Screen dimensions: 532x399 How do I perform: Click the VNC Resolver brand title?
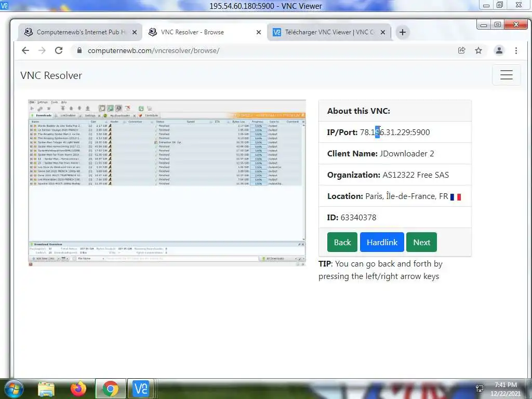pos(51,75)
